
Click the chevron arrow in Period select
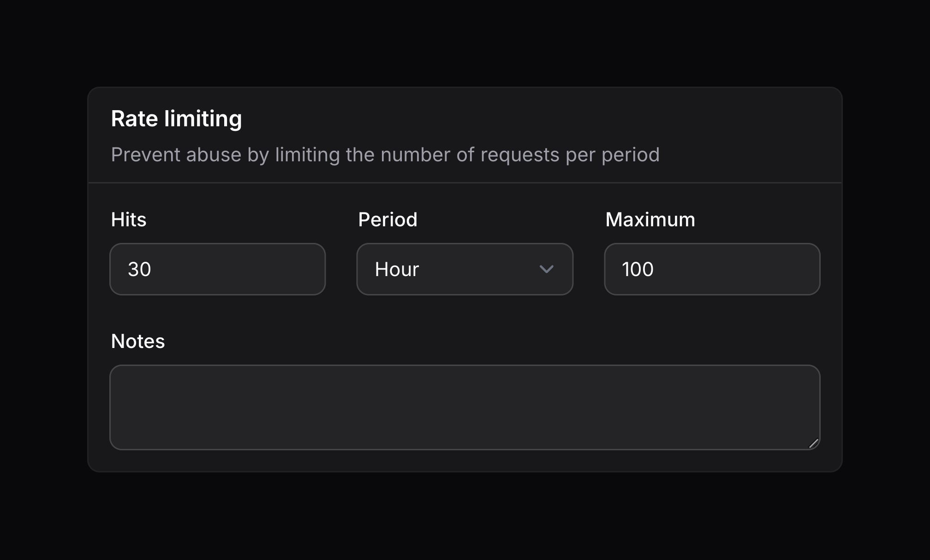click(x=546, y=269)
